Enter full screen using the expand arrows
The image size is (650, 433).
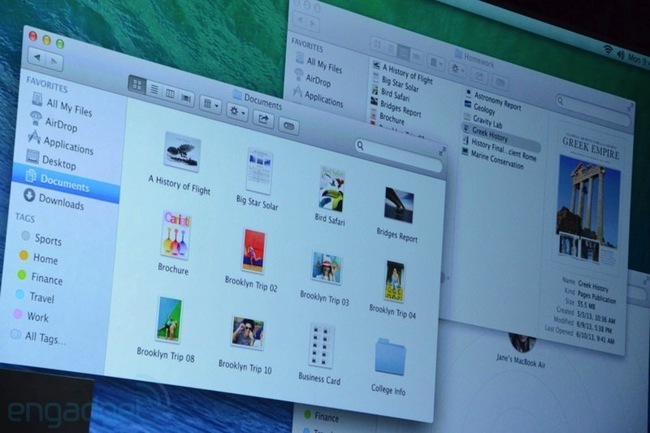click(x=442, y=151)
